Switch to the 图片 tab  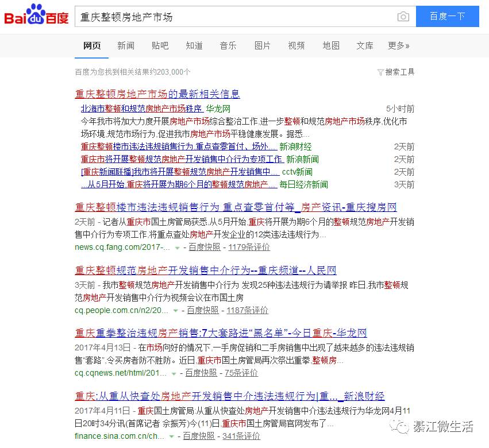pos(262,46)
